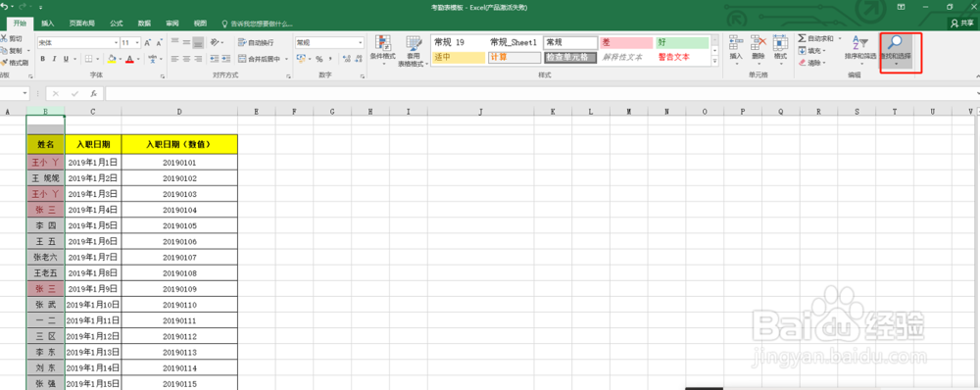Image resolution: width=980 pixels, height=390 pixels.
Task: Toggle bold formatting (B)
Action: pyautogui.click(x=42, y=59)
